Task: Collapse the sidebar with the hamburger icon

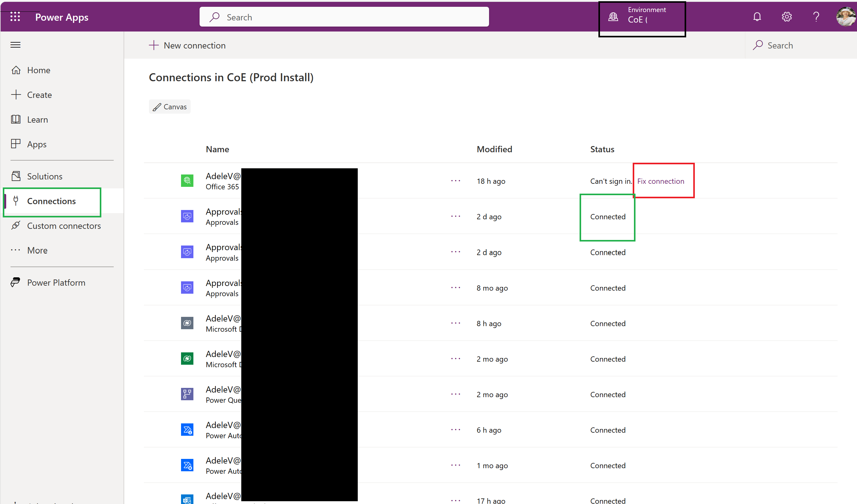Action: 15,44
